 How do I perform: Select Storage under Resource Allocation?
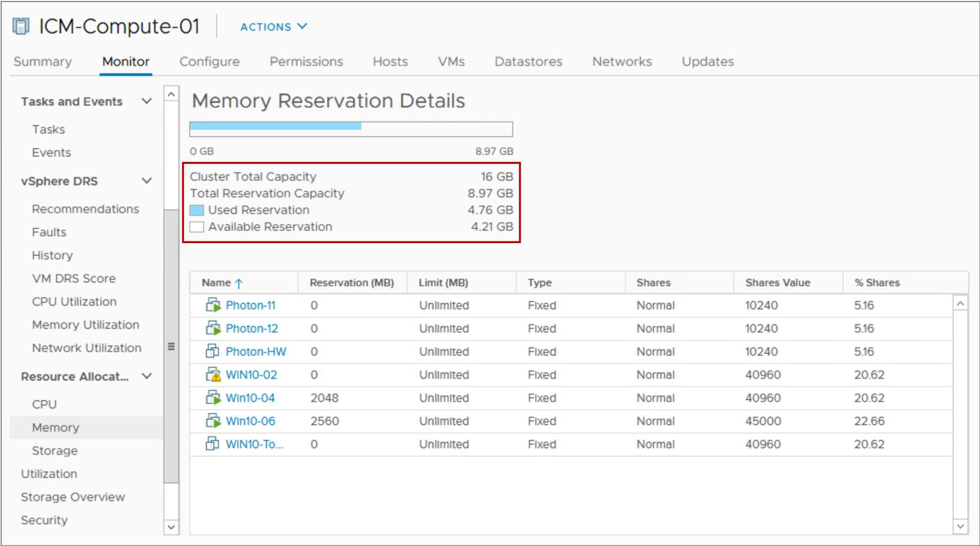point(55,451)
